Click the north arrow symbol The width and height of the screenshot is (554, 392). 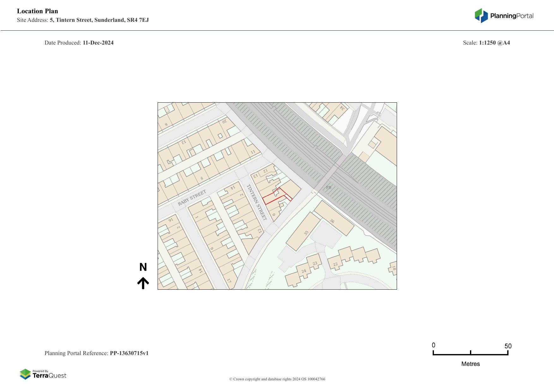143,283
